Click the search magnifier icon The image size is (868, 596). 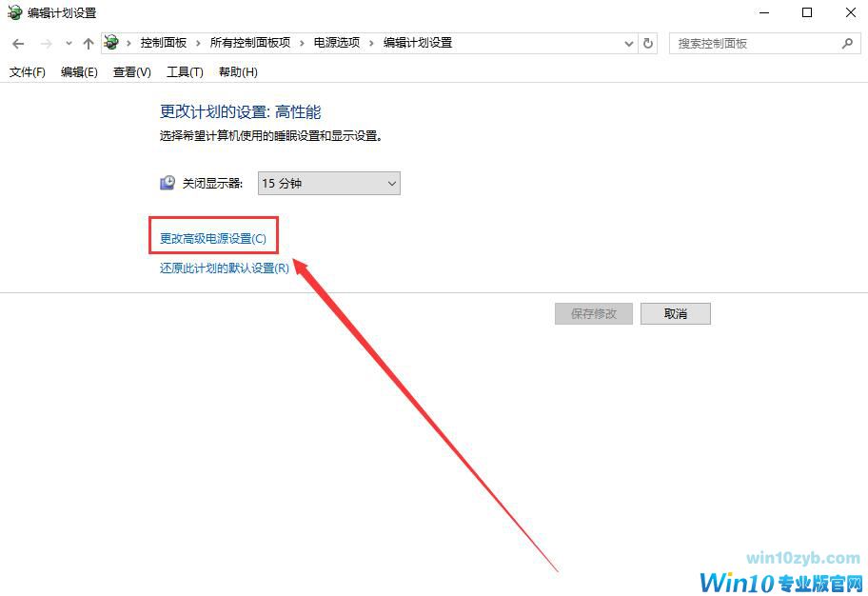click(x=847, y=43)
